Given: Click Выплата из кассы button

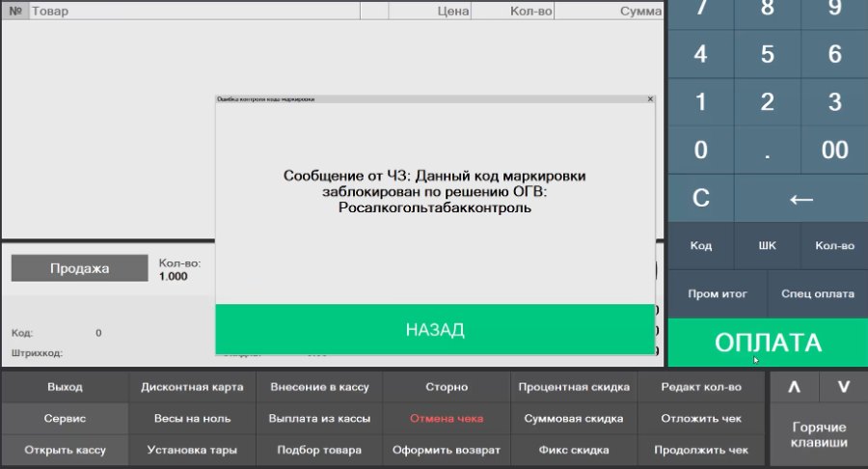Looking at the screenshot, I should tap(319, 419).
